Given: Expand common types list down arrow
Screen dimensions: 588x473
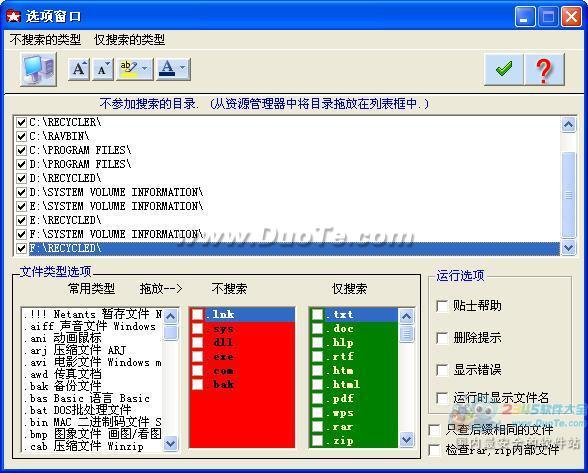Looking at the screenshot, I should tap(171, 443).
